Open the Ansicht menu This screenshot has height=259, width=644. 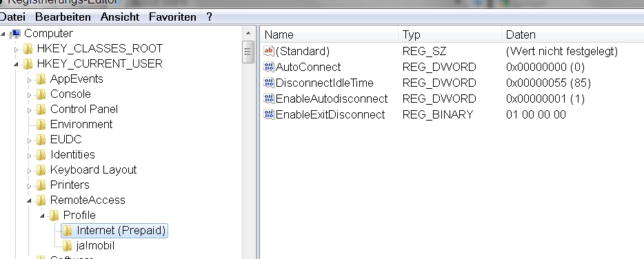click(120, 17)
